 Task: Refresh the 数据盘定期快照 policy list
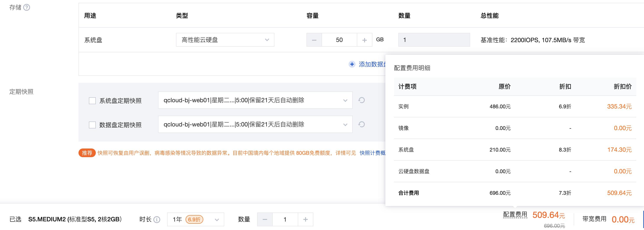click(x=362, y=124)
